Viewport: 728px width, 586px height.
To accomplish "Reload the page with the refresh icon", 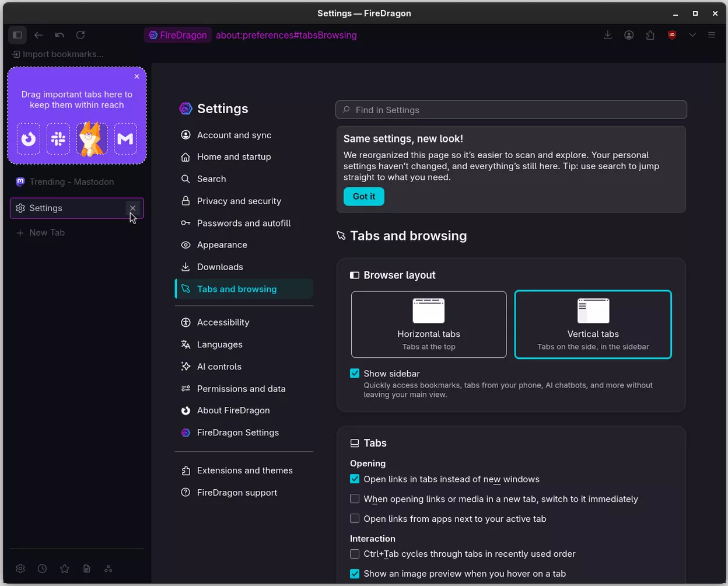I will [80, 35].
